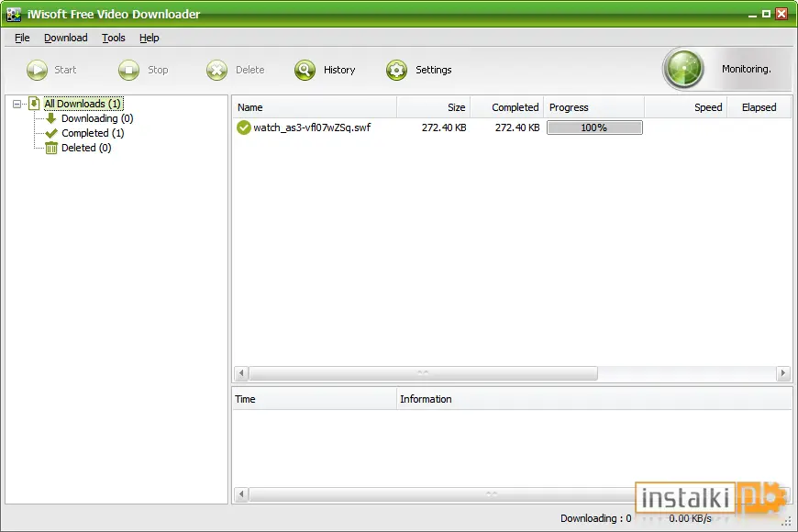Screen dimensions: 798x532
Task: Click the Time column header in log
Action: (x=315, y=399)
